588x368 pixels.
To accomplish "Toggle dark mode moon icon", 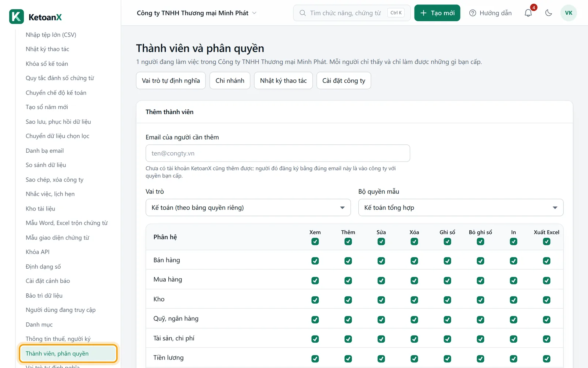I will (x=549, y=13).
